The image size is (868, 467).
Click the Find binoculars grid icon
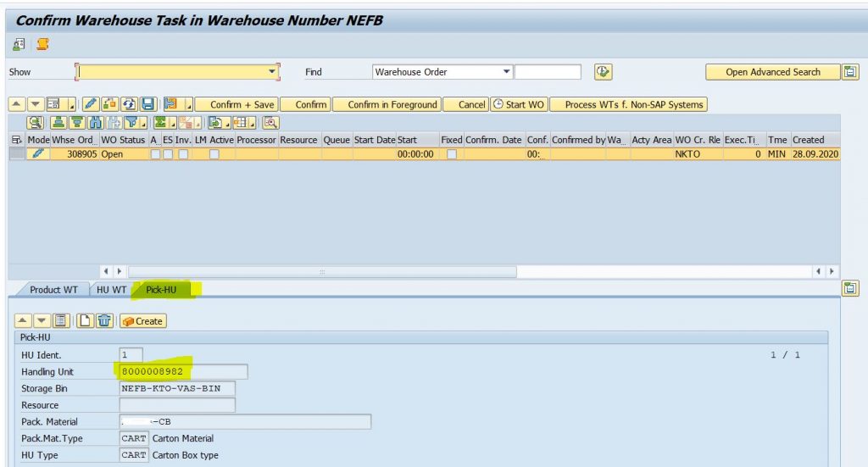[96, 123]
